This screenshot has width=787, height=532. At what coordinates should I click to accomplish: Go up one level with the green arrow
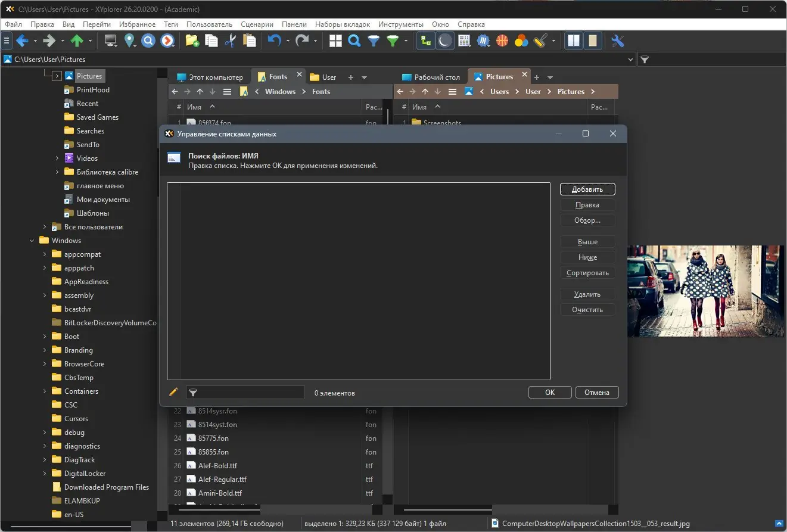point(77,41)
